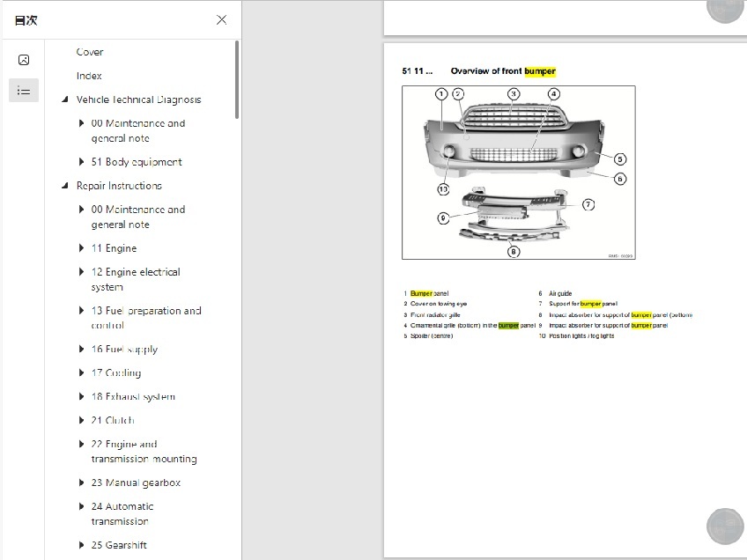This screenshot has height=560, width=747.
Task: Click heading 'Overview of front bumper'
Action: click(x=503, y=71)
